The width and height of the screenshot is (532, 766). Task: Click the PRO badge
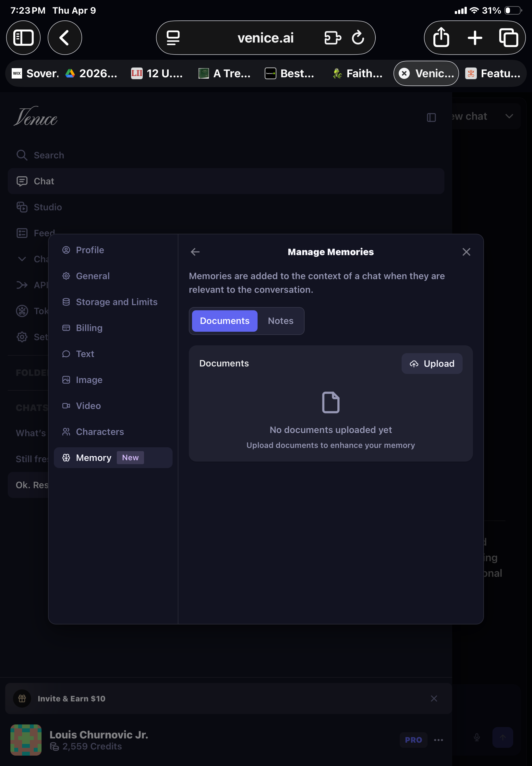click(x=413, y=740)
